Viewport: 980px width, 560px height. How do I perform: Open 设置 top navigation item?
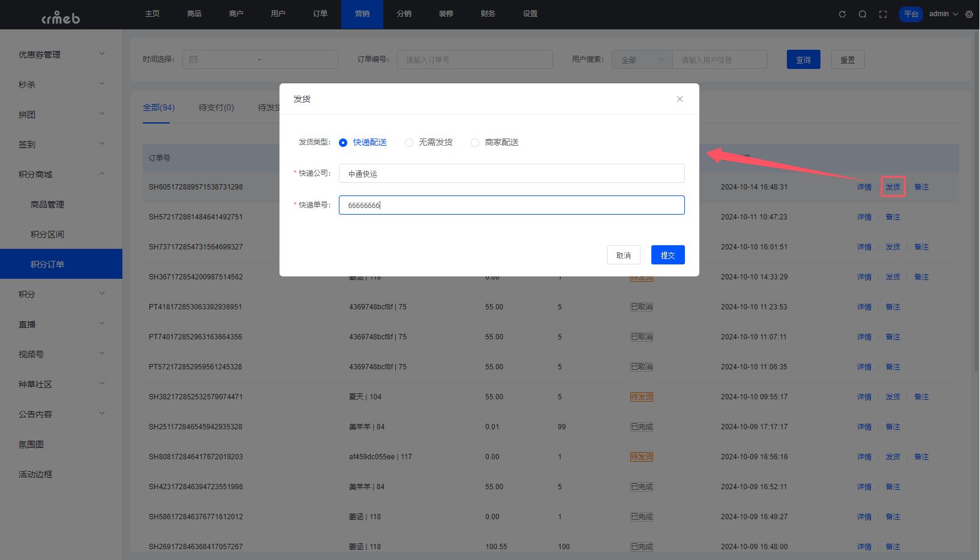(530, 14)
